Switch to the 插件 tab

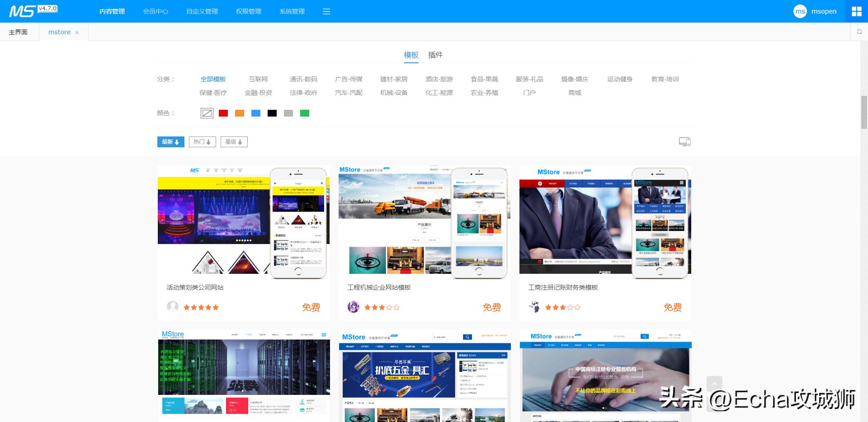[x=435, y=55]
